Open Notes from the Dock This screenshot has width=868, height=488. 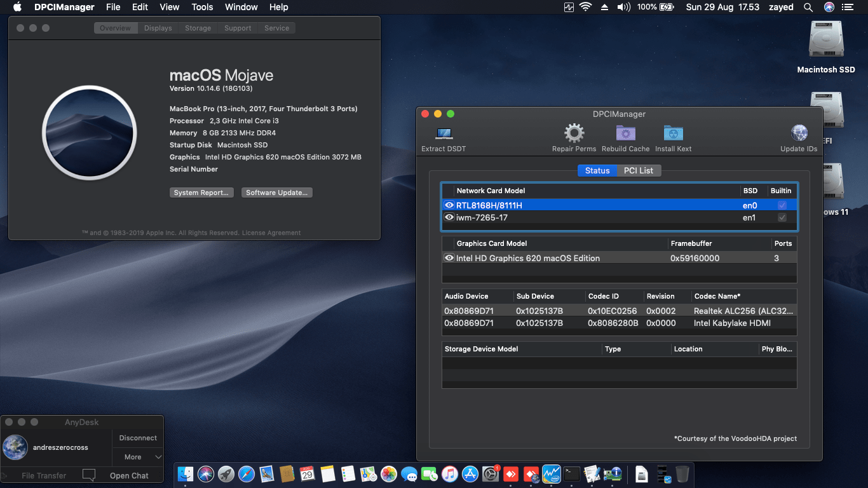point(328,473)
